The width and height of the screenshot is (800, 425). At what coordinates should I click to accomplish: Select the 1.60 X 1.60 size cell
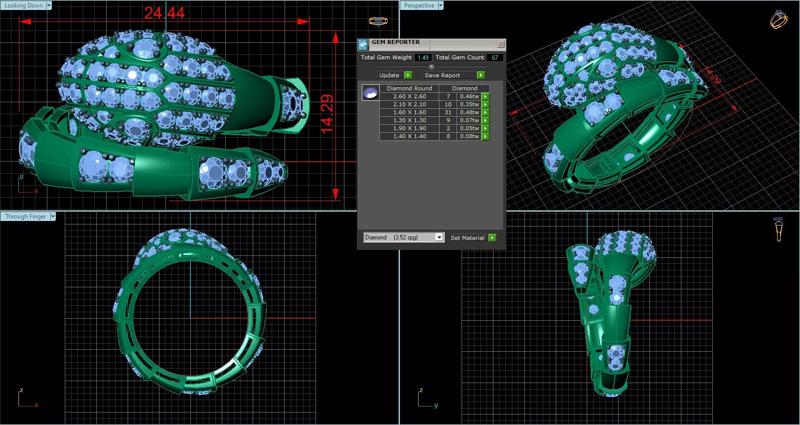pyautogui.click(x=409, y=112)
